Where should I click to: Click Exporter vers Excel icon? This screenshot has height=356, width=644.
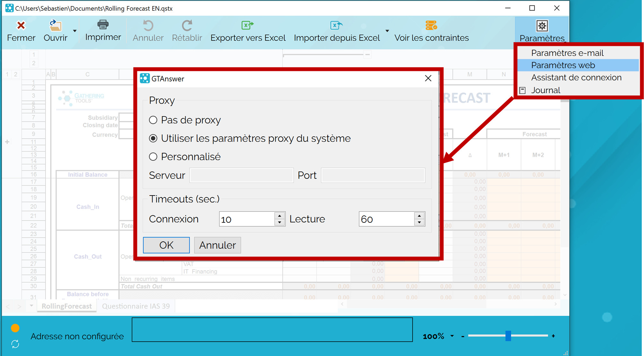[x=248, y=25]
